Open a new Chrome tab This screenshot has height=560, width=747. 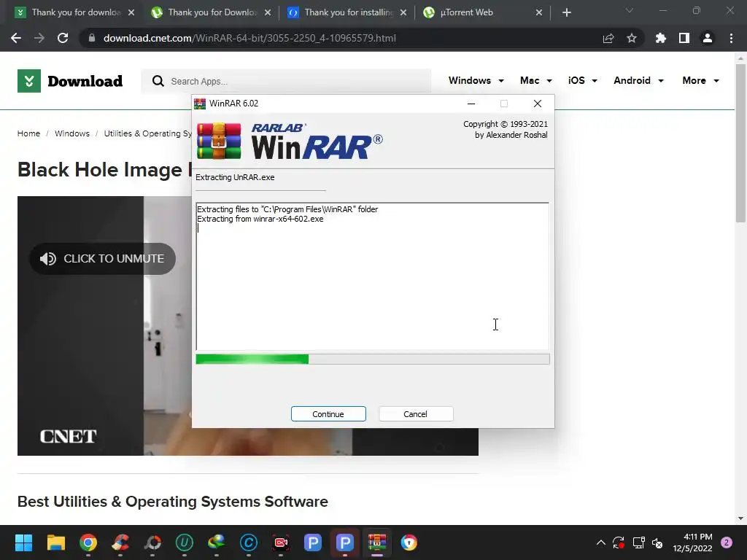pyautogui.click(x=566, y=12)
